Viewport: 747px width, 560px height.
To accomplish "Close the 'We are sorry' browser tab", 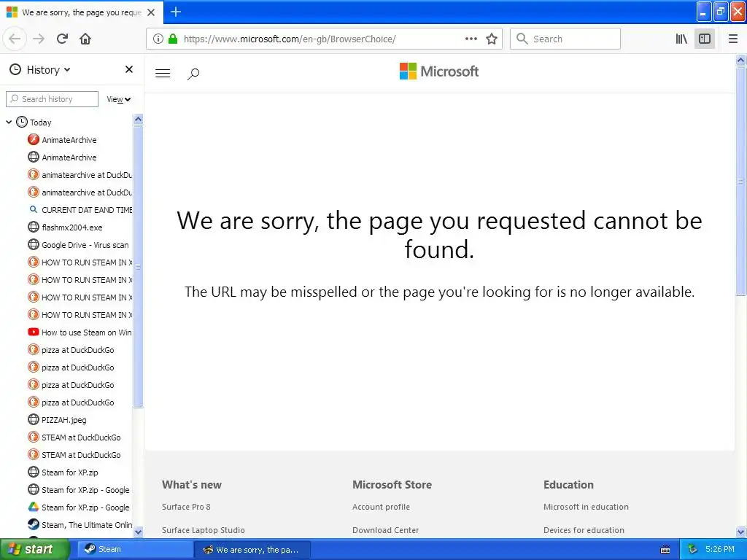I will tap(151, 12).
